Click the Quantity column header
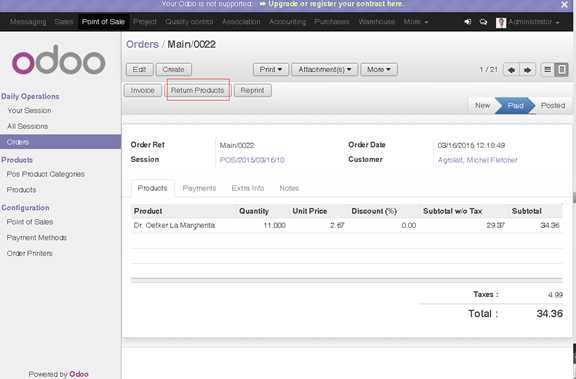This screenshot has width=576, height=379. pos(254,211)
